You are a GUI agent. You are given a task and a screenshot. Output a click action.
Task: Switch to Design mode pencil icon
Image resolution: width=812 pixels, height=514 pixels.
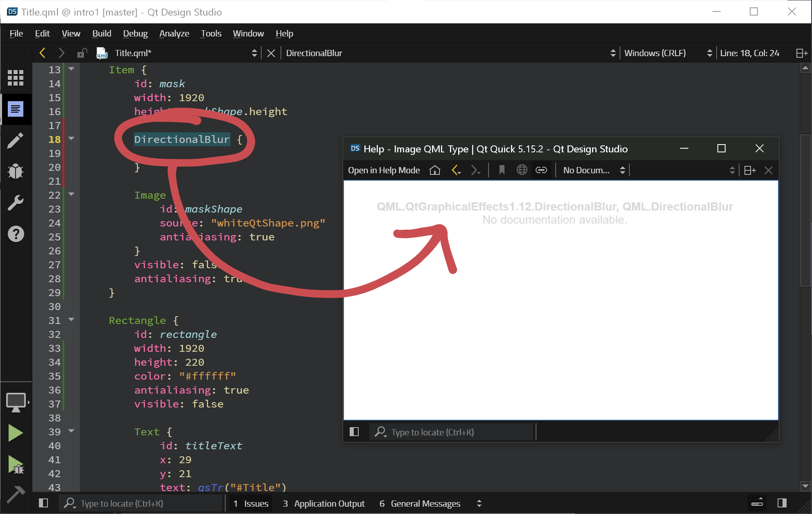point(16,141)
